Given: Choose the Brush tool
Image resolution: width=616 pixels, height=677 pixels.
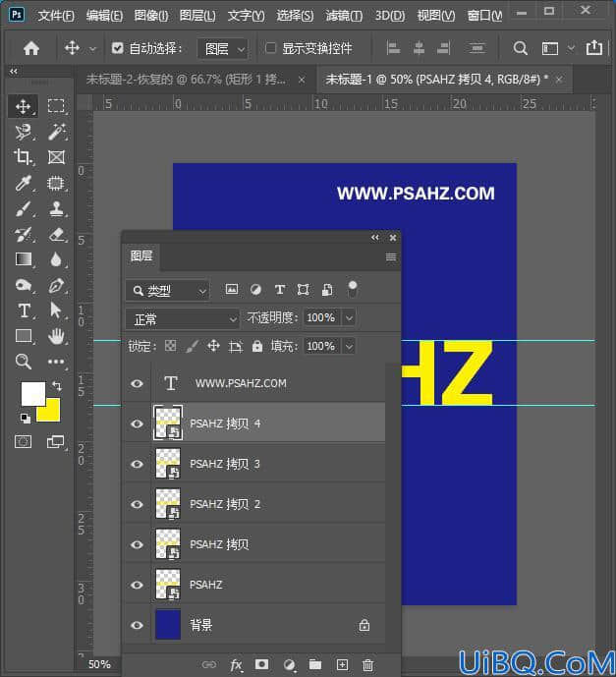Looking at the screenshot, I should click(x=23, y=209).
